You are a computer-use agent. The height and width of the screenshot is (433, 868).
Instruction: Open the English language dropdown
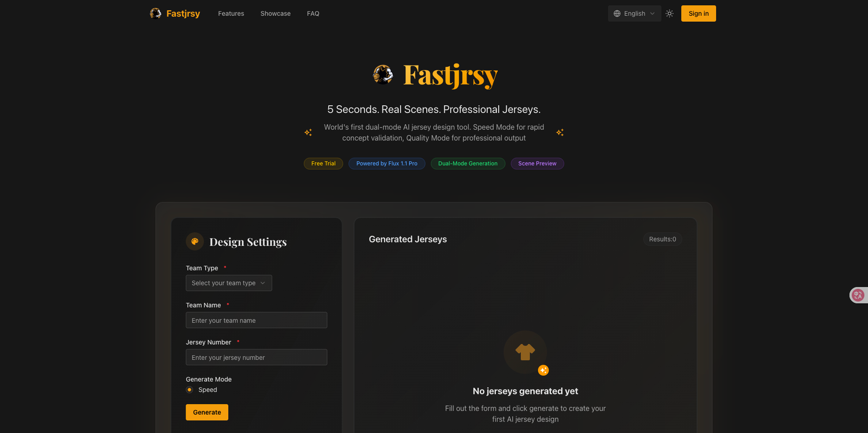(634, 14)
